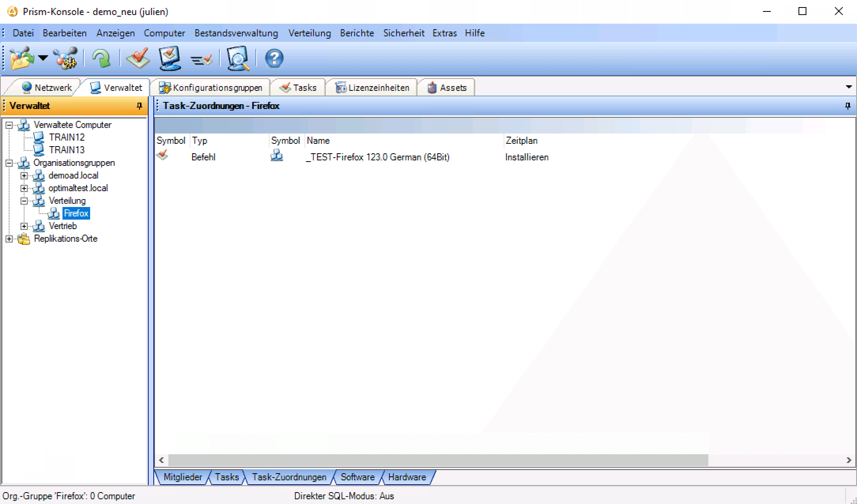Click the green refresh arrow toolbar icon
Viewport: 857px width, 504px height.
coord(101,58)
